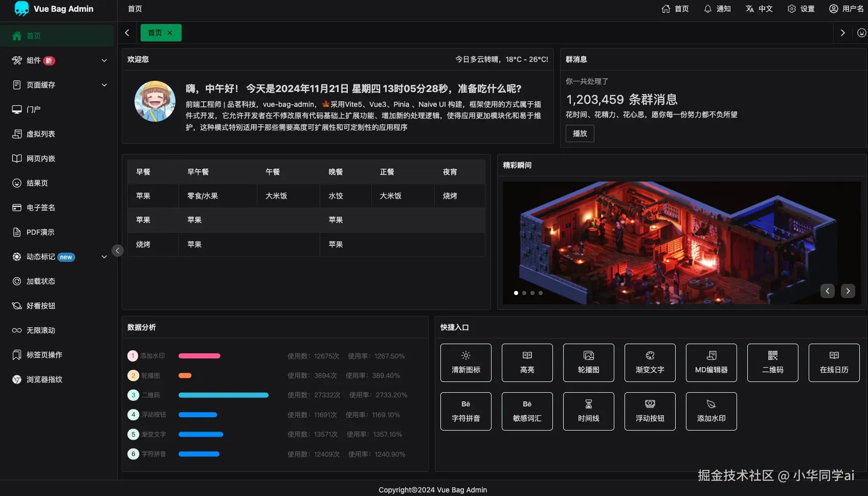Open the 轮播图 shortcut card

pyautogui.click(x=589, y=363)
